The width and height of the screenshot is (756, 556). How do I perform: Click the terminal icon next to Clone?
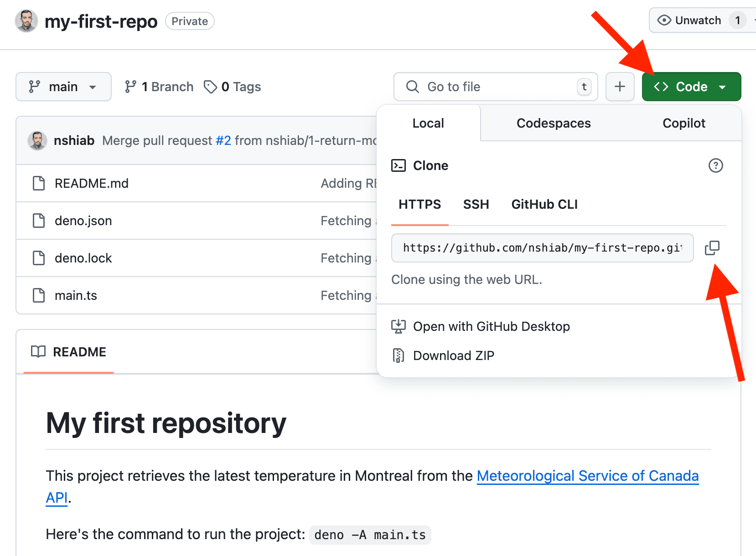pos(399,165)
